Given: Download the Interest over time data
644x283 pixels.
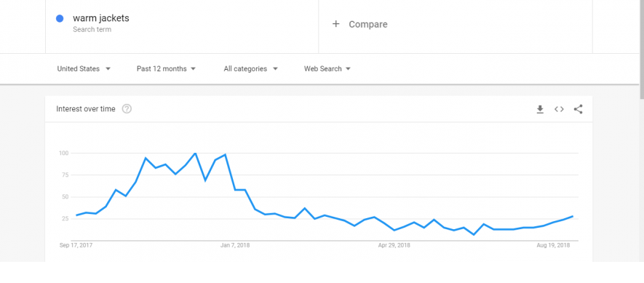Looking at the screenshot, I should pos(540,109).
